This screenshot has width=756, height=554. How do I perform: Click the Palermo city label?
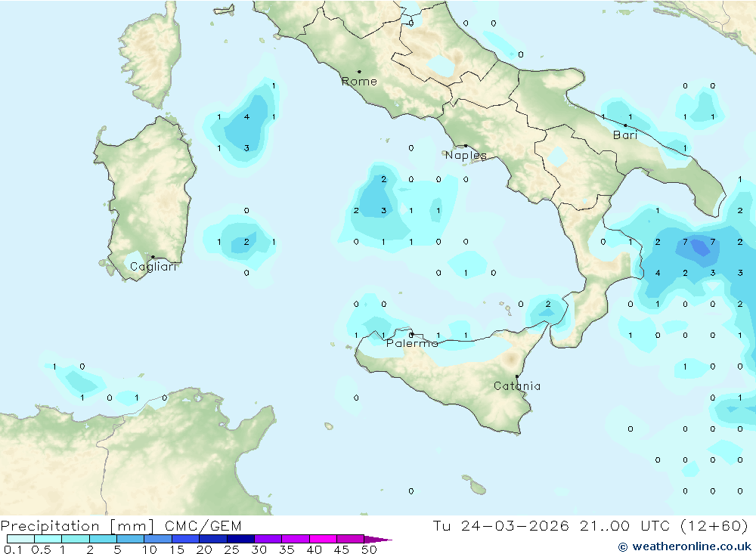pyautogui.click(x=412, y=343)
